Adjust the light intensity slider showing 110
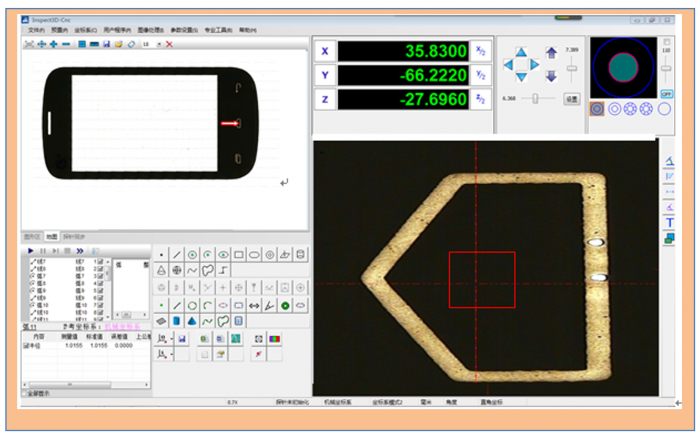This screenshot has width=700, height=436. 666,68
